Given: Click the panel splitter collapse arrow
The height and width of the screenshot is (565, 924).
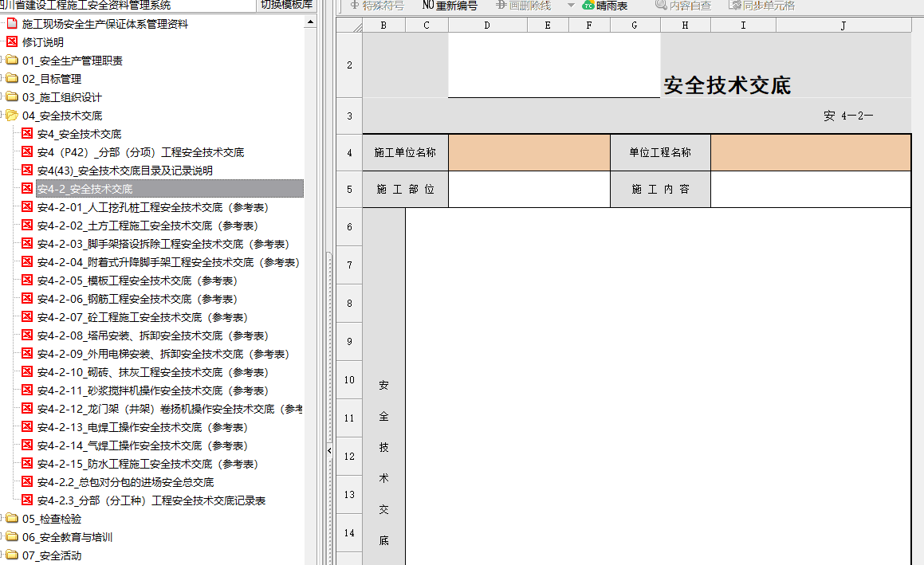Looking at the screenshot, I should coord(328,451).
